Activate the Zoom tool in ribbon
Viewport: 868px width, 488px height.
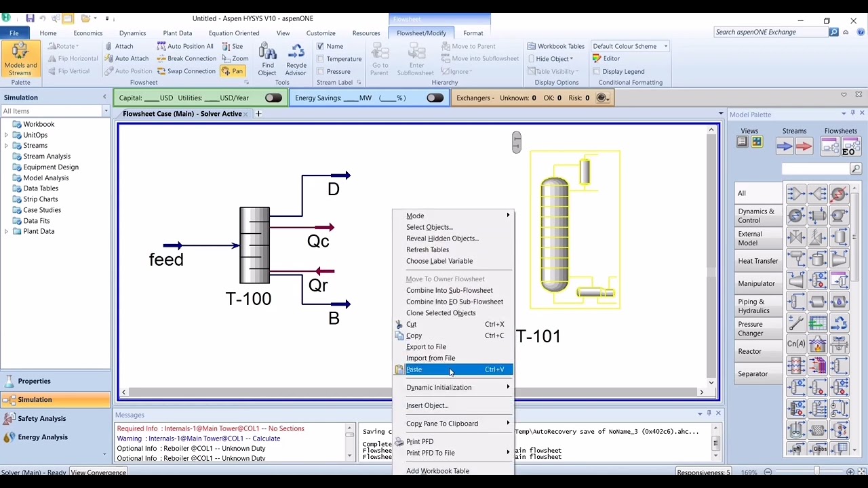click(235, 58)
